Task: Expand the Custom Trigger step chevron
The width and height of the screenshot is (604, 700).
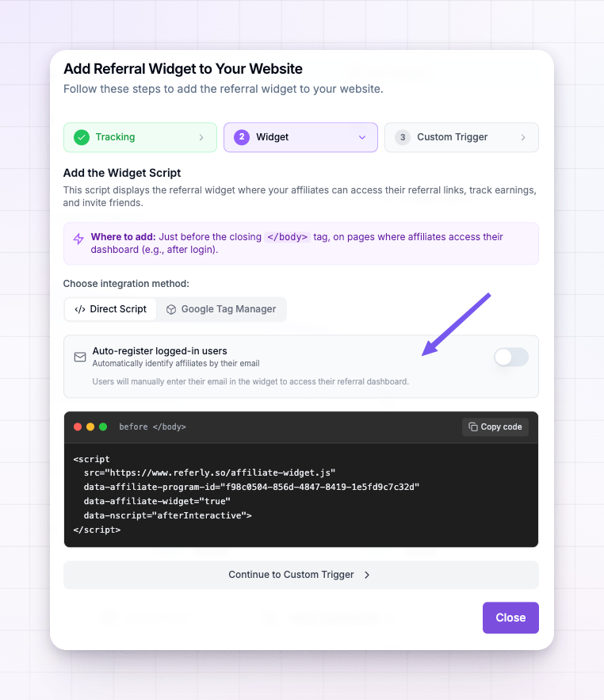Action: [522, 137]
